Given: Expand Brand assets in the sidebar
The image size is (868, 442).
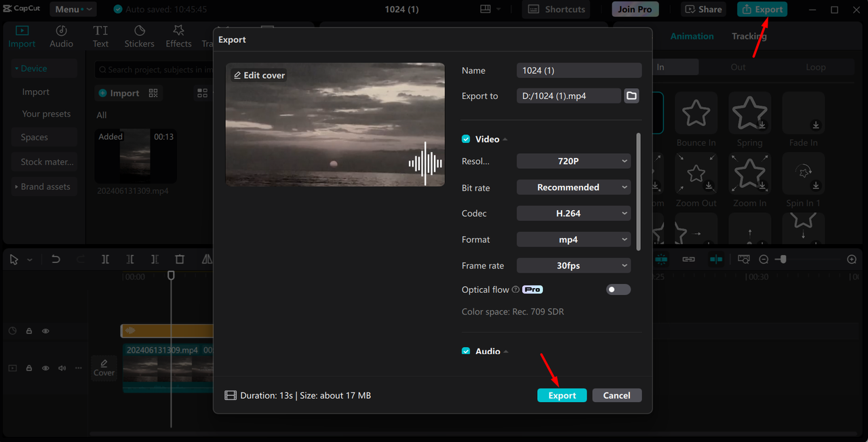Looking at the screenshot, I should coord(43,186).
